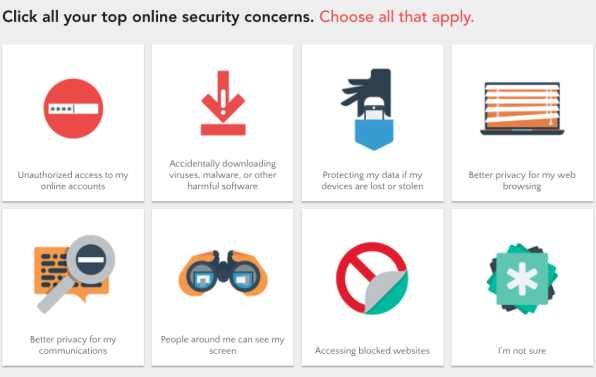Click the green asterisk cards icon
This screenshot has width=596, height=377.
522,279
